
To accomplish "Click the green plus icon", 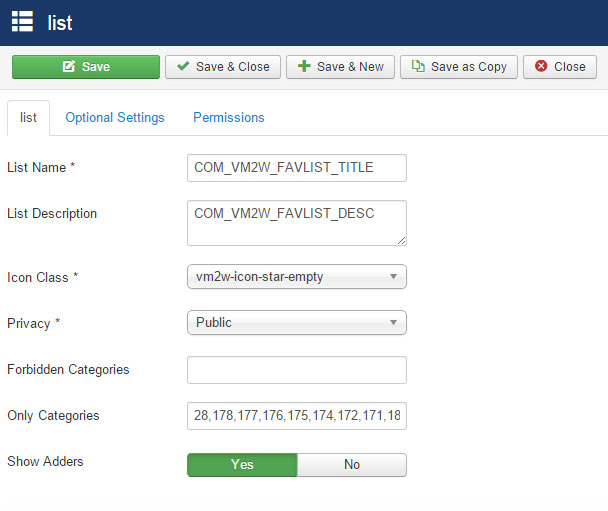I will 304,66.
